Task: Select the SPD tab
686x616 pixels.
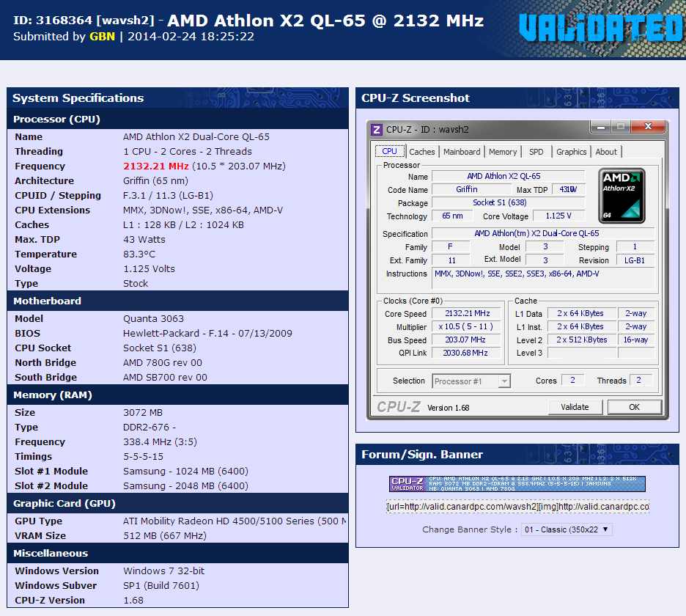Action: click(x=536, y=152)
